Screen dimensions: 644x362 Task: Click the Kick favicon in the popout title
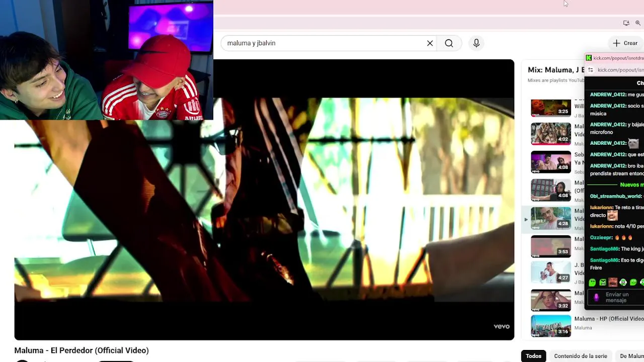(x=589, y=58)
